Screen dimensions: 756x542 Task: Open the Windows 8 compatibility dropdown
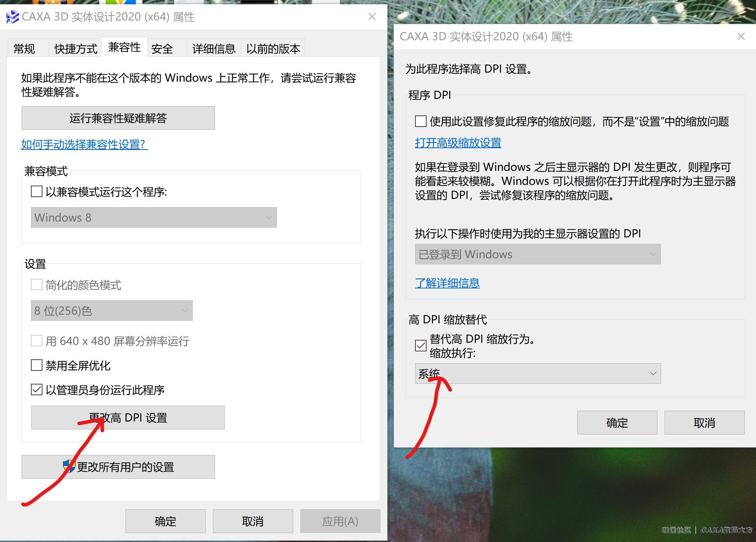tap(154, 217)
